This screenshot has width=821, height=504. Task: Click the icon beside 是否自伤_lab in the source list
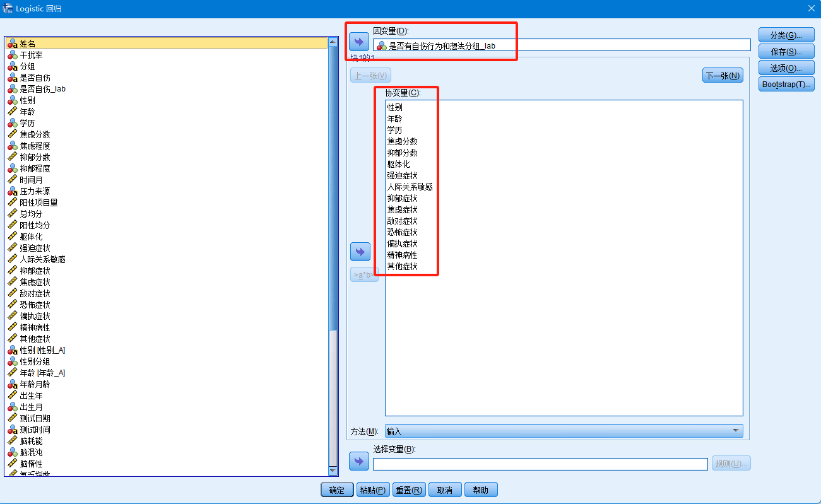[x=12, y=89]
